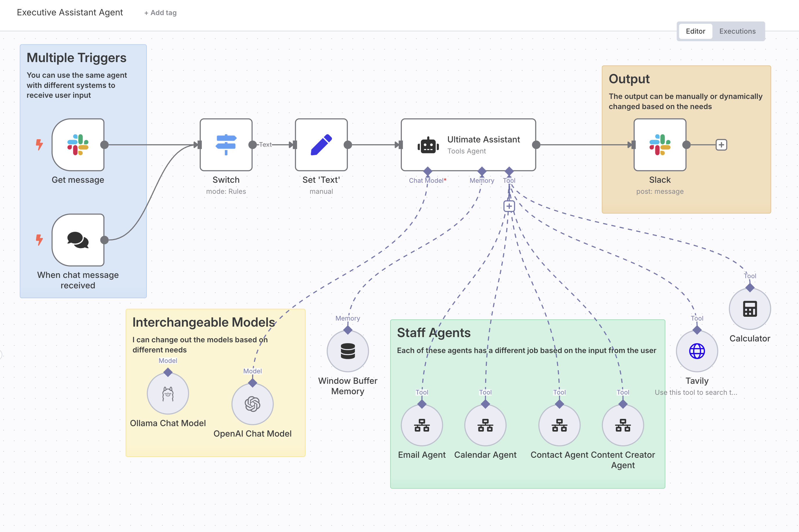This screenshot has height=532, width=799.
Task: Select the Editor tab
Action: [x=695, y=31]
